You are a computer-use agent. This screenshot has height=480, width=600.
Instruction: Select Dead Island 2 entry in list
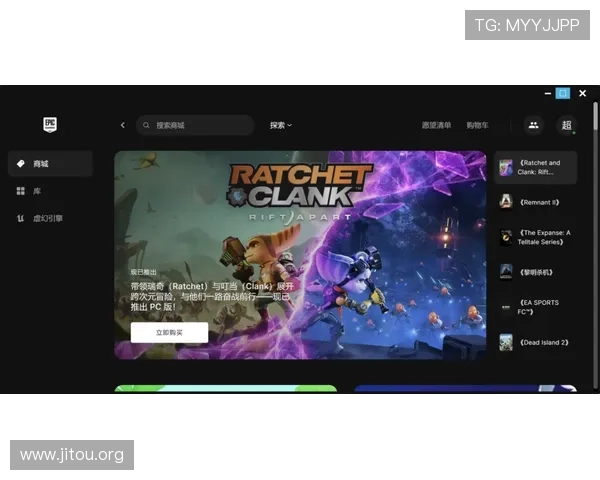point(536,342)
